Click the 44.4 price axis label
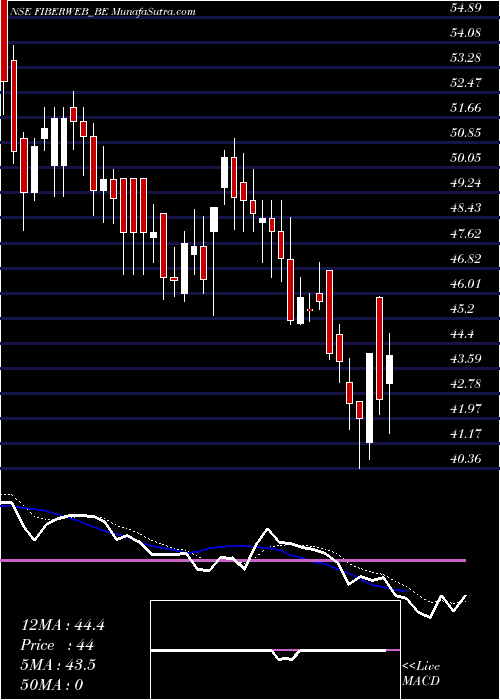The width and height of the screenshot is (500, 700). [463, 333]
